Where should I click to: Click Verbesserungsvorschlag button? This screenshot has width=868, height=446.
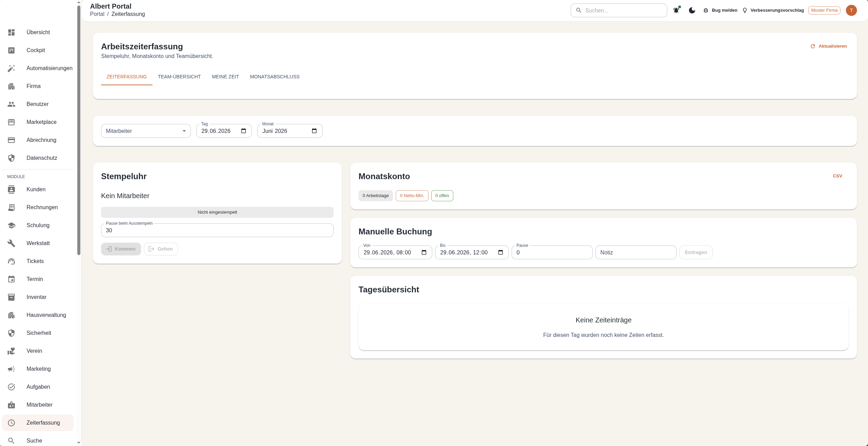point(773,10)
